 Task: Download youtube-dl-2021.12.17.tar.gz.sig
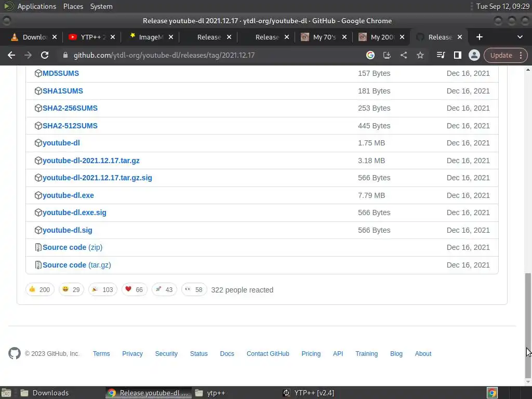click(x=97, y=178)
